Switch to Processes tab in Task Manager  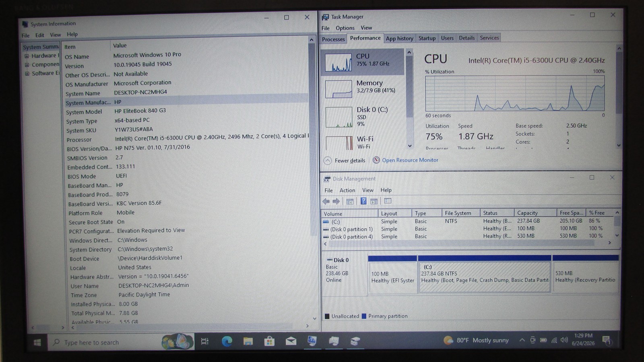tap(333, 39)
